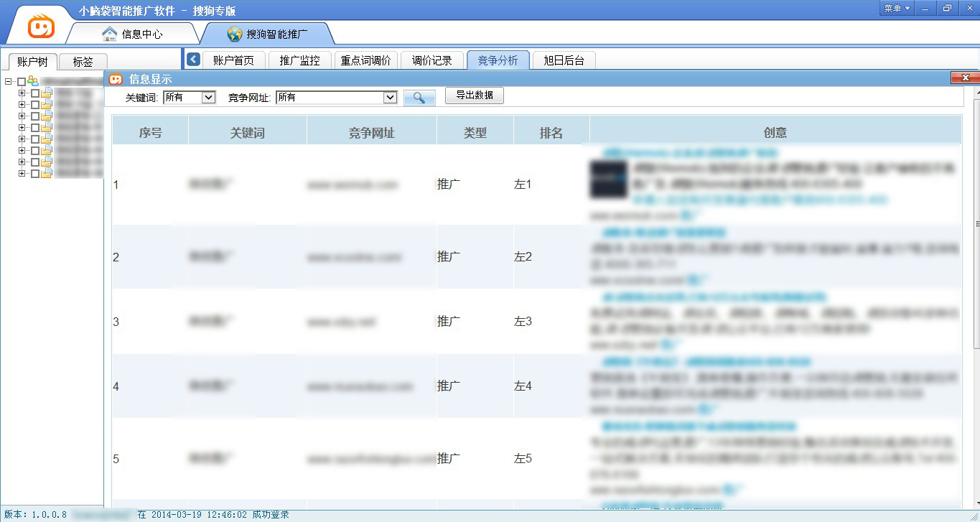
Task: Click the 版本: 1.0.0.8 status text
Action: pyautogui.click(x=35, y=515)
